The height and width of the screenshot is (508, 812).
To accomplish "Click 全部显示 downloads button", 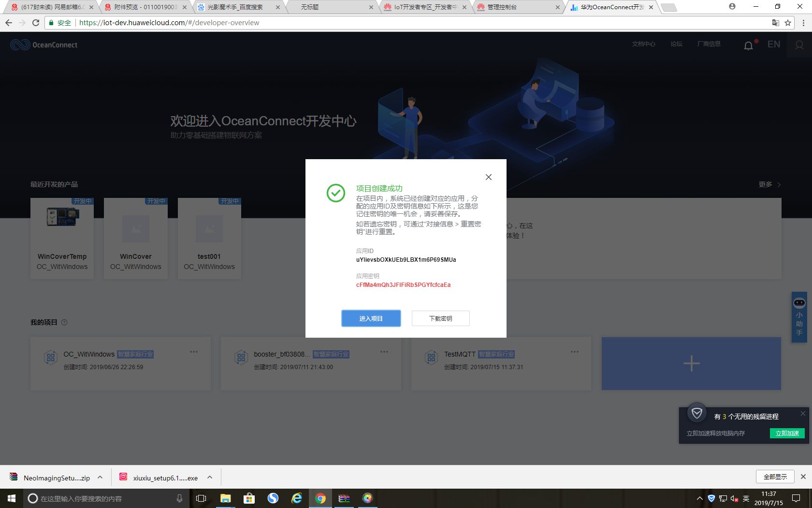I will click(775, 477).
